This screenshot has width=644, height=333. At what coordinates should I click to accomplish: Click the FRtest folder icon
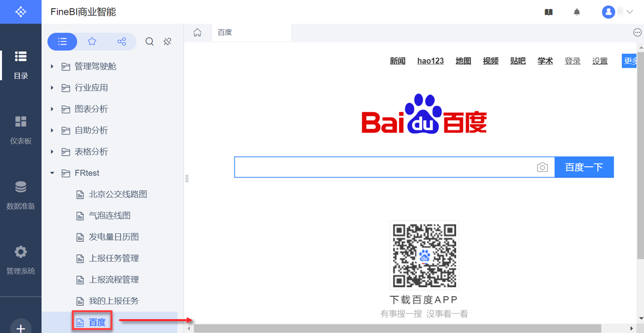click(x=66, y=174)
